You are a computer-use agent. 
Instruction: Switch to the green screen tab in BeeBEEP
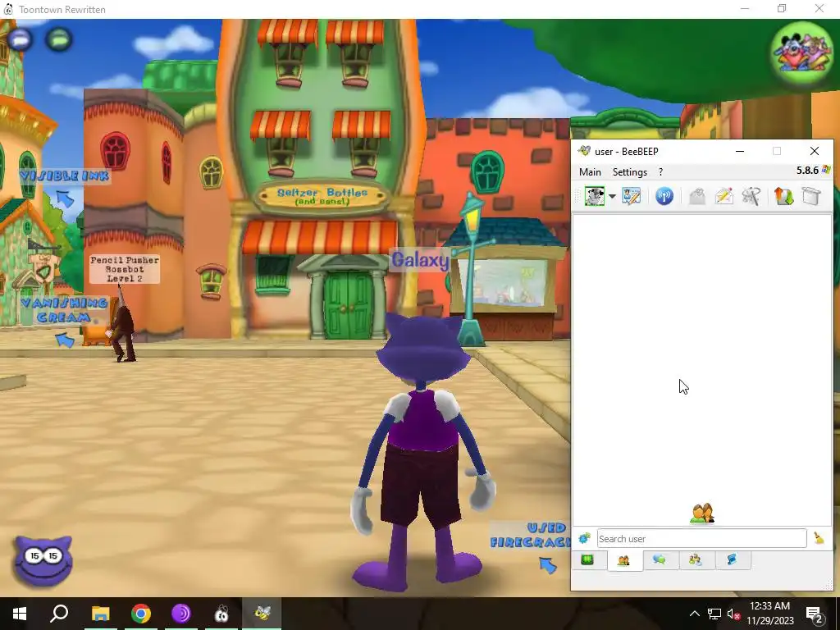point(587,560)
